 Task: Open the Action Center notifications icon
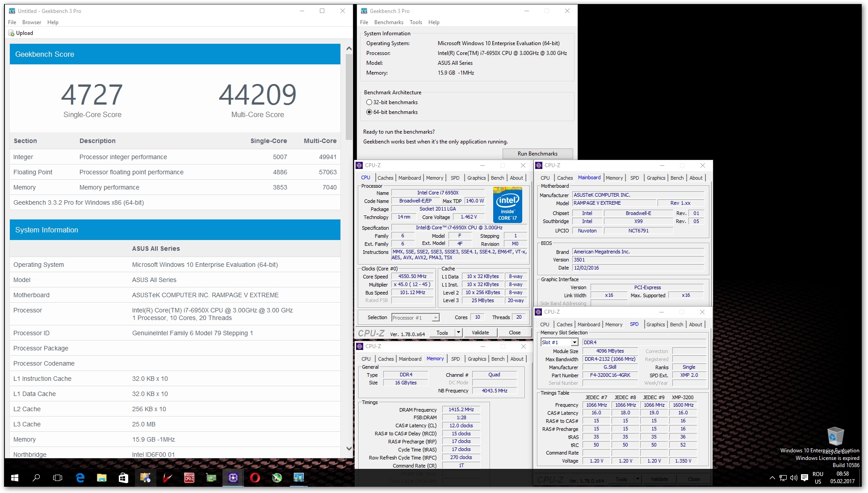pyautogui.click(x=805, y=478)
